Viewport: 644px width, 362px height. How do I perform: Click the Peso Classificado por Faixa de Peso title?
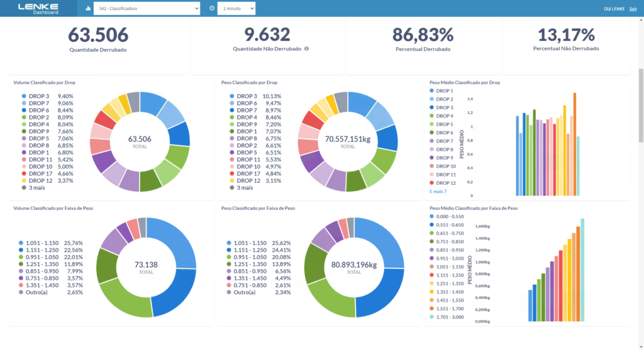258,208
